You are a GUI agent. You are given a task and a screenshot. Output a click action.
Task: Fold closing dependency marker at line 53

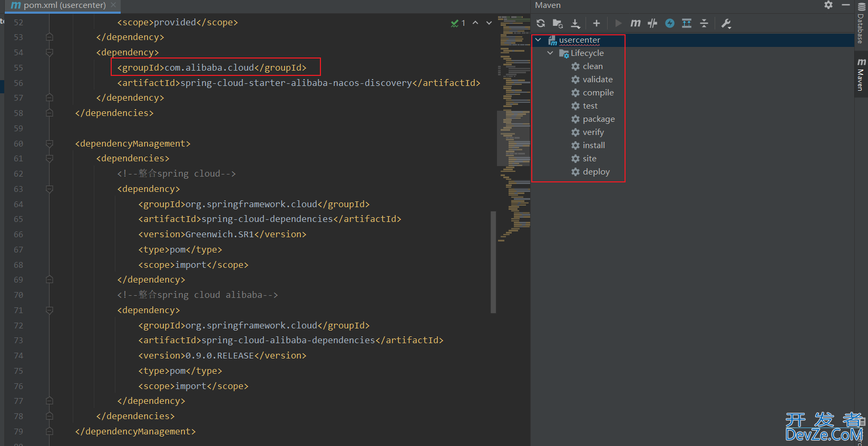pyautogui.click(x=50, y=37)
